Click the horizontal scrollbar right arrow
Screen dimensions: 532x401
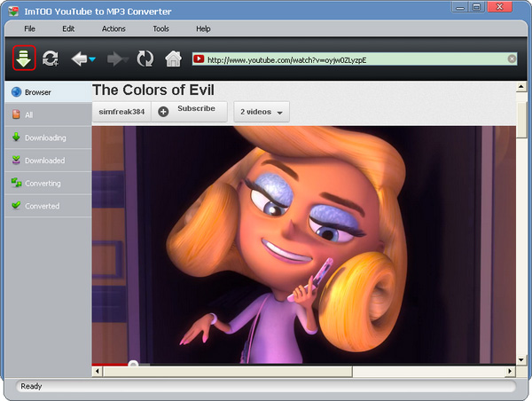coord(510,371)
